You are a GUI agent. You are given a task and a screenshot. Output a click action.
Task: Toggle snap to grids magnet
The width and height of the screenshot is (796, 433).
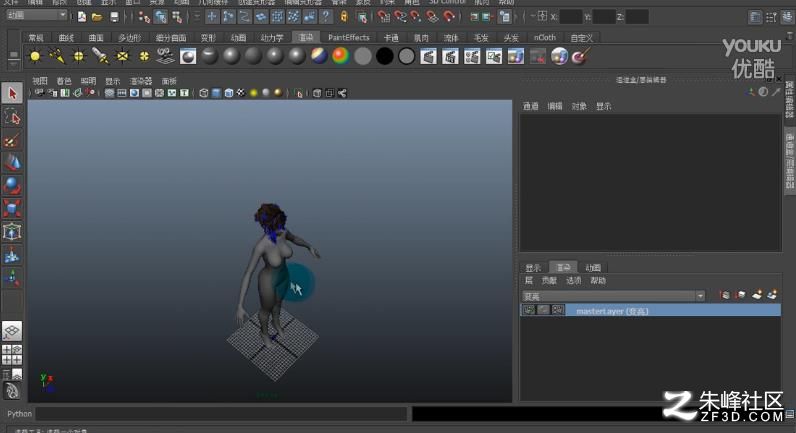pyautogui.click(x=384, y=17)
